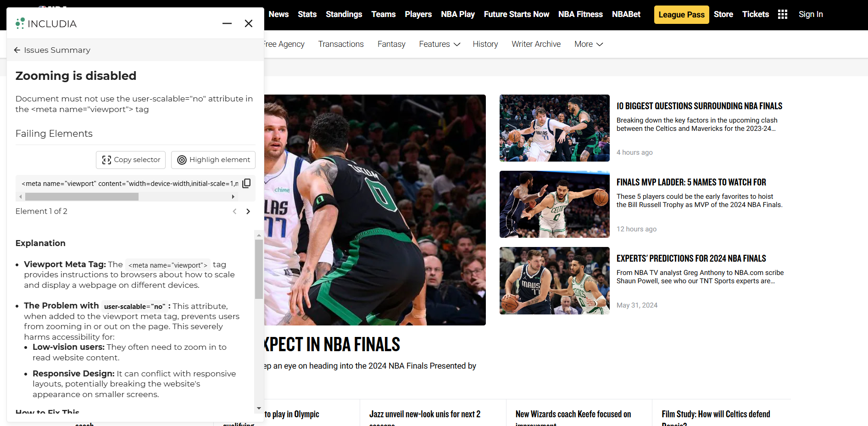Click explanation scrollbar down arrow
The height and width of the screenshot is (426, 868).
pos(259,408)
